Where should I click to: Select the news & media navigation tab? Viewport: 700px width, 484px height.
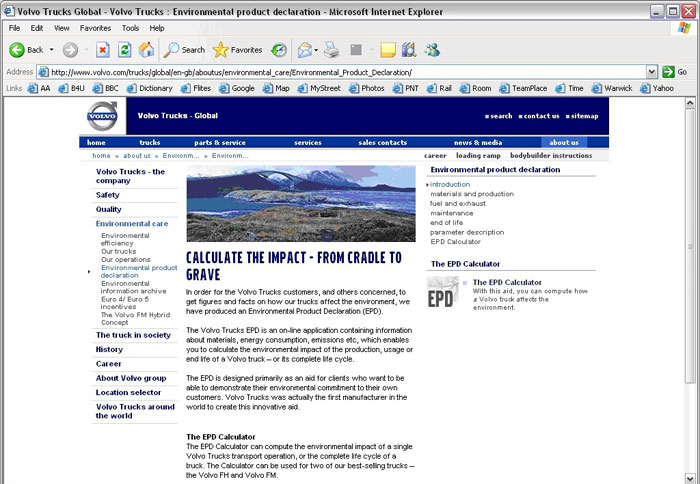click(x=478, y=142)
